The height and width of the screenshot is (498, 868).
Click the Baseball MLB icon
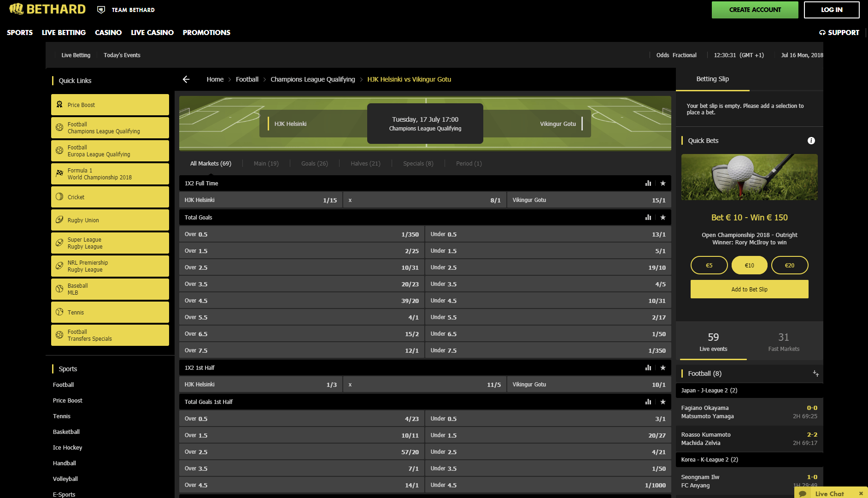pyautogui.click(x=59, y=289)
